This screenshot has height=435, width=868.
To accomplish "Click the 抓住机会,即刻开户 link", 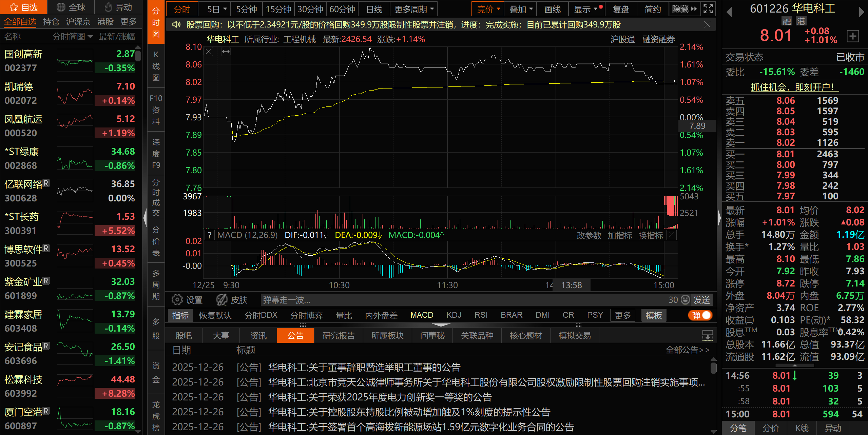I will pyautogui.click(x=794, y=87).
